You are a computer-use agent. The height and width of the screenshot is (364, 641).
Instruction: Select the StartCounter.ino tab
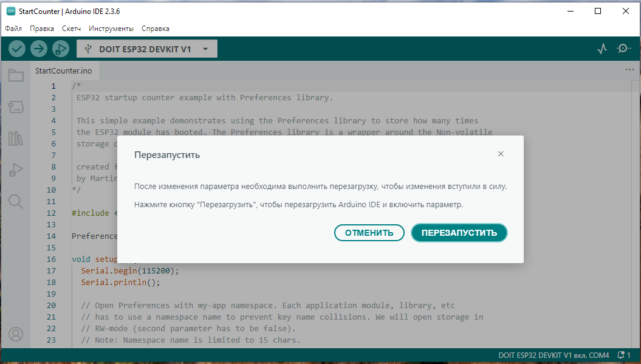click(63, 70)
